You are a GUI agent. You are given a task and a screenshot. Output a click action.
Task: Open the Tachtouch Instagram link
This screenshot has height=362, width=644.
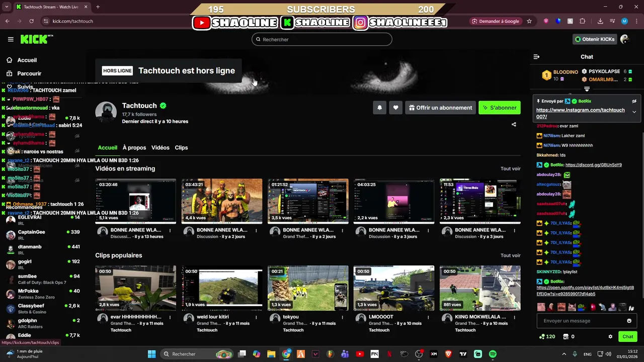click(580, 113)
